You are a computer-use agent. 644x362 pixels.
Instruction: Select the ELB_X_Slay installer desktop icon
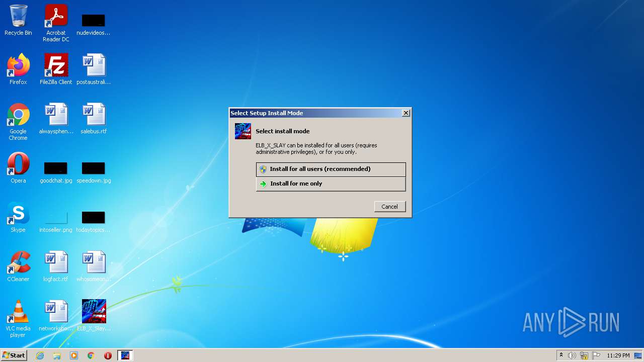click(94, 316)
